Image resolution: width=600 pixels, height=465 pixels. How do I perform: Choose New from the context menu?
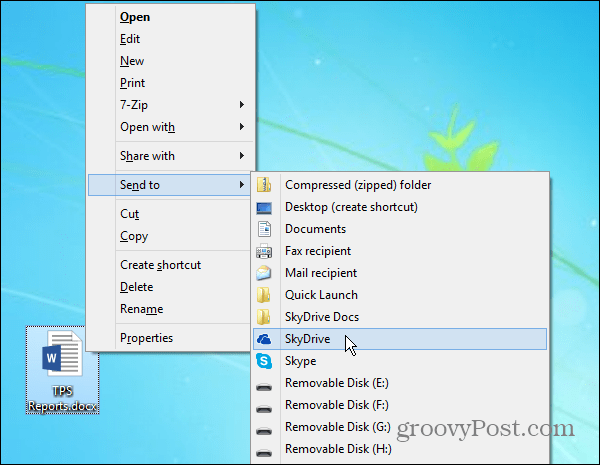point(171,61)
